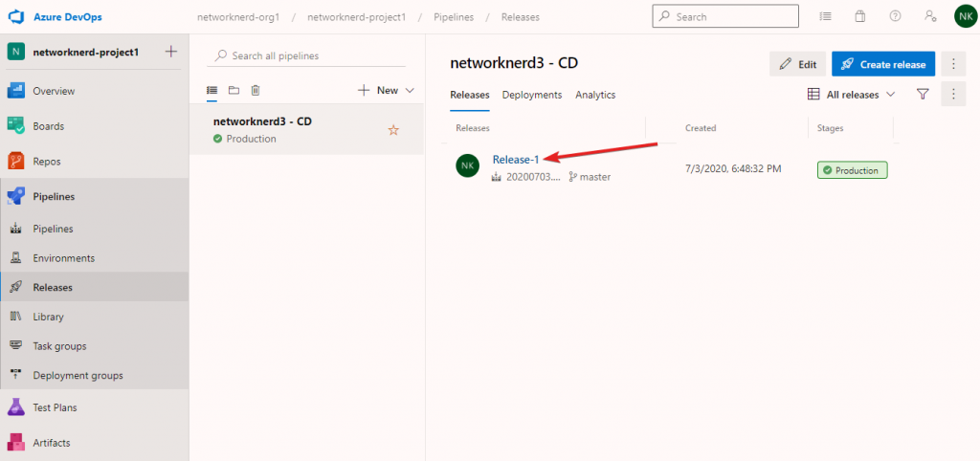The width and height of the screenshot is (980, 461).
Task: Click the plus icon beside networknerd-project1
Action: 170,52
